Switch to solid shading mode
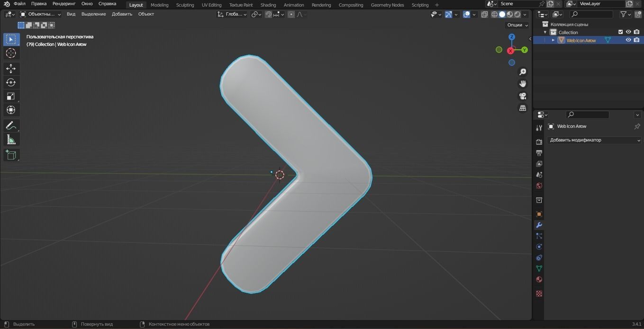 click(x=502, y=14)
